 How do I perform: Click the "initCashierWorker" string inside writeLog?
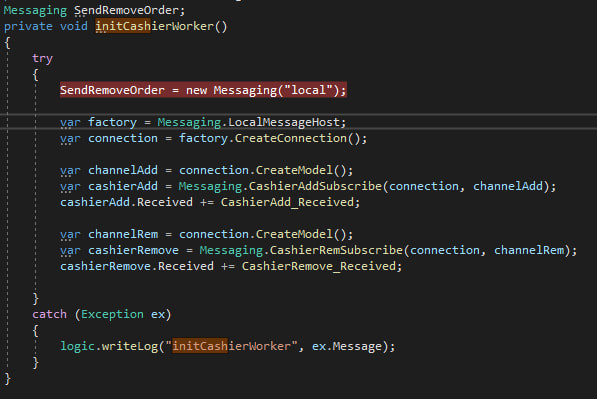pos(231,346)
